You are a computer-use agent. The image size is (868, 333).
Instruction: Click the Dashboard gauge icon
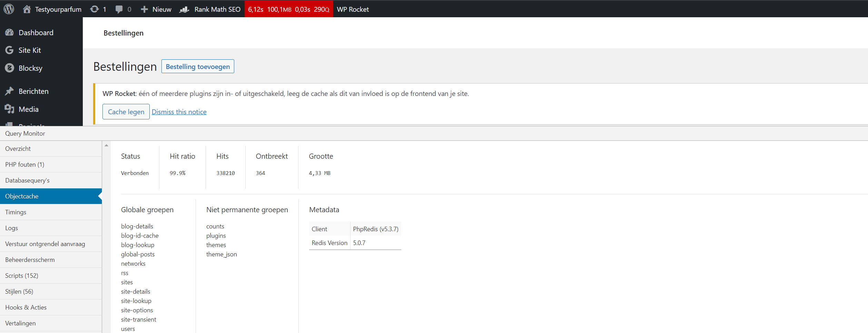[9, 32]
